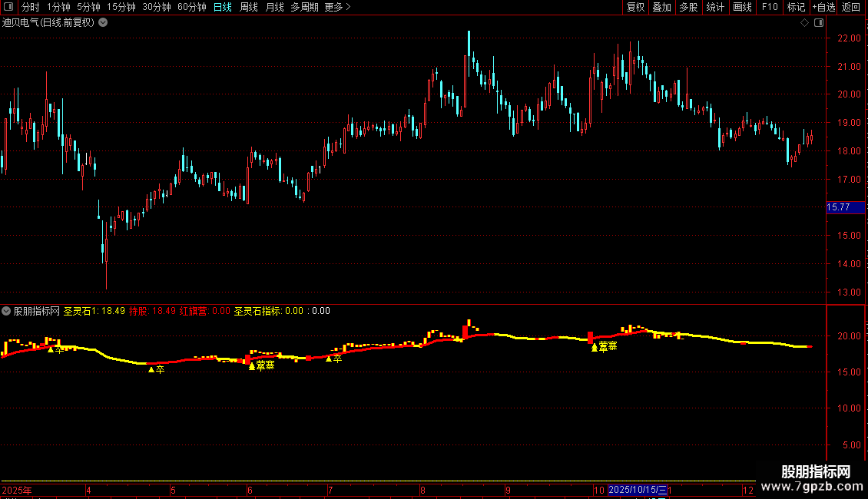Toggle the sidebar panel icon at top-left
This screenshot has width=868, height=499.
8,7
